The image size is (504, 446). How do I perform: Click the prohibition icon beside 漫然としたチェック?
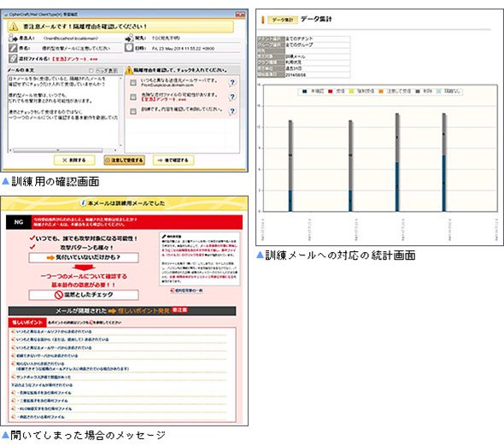58,295
